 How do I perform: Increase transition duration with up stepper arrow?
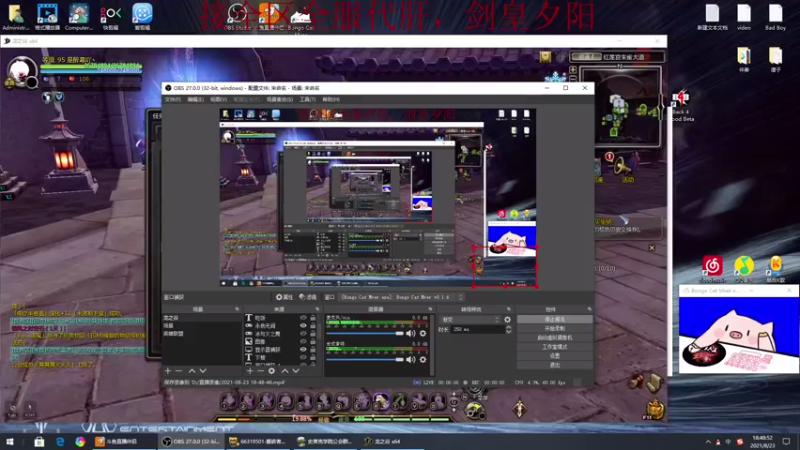(508, 328)
